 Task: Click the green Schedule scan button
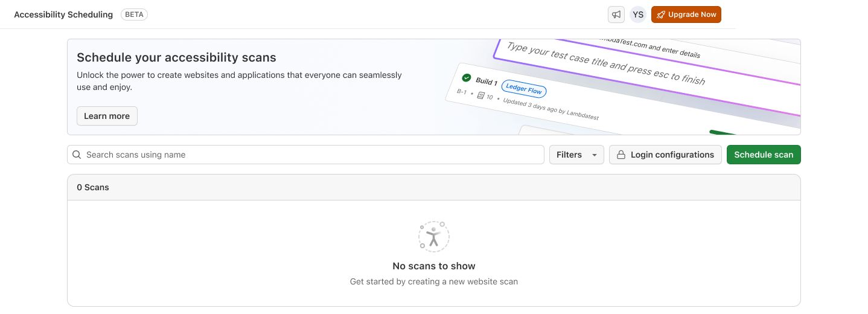(764, 155)
